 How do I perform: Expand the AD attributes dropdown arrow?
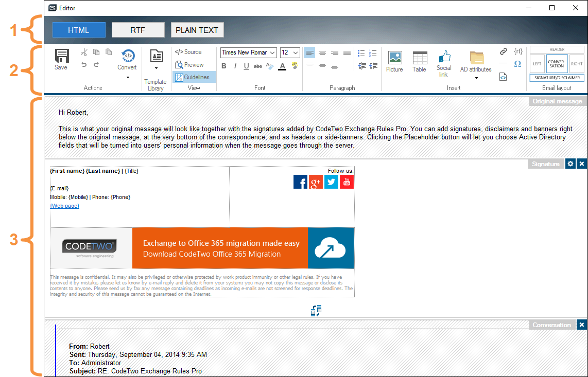pyautogui.click(x=477, y=78)
